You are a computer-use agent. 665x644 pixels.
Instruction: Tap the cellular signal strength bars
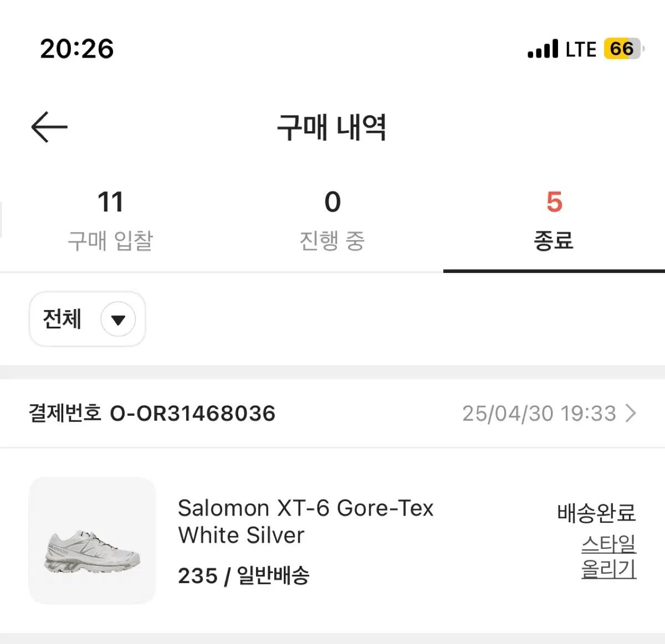[543, 49]
